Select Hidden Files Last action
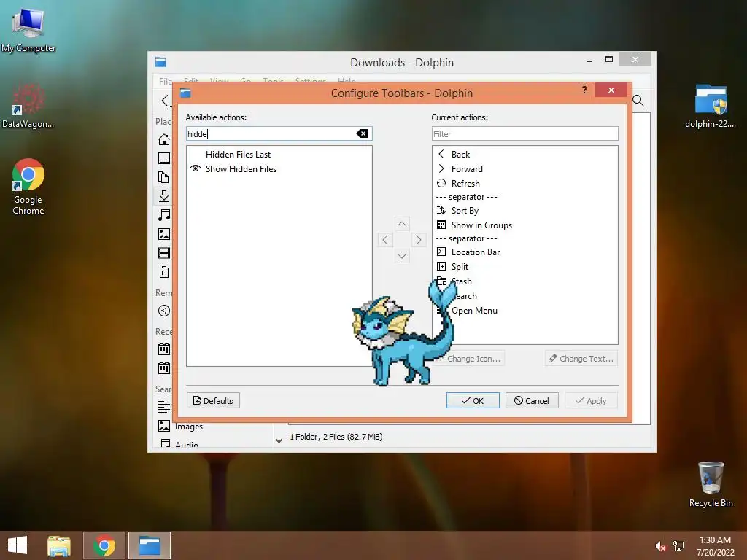 point(238,155)
